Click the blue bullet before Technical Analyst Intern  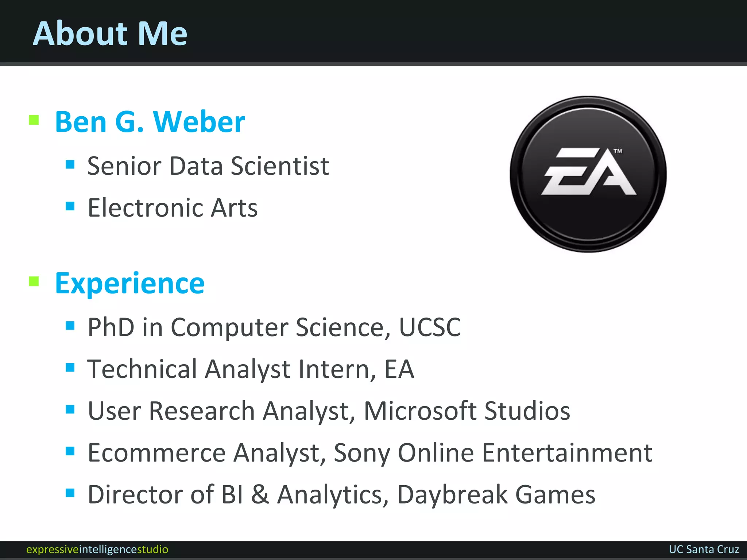[x=70, y=367]
